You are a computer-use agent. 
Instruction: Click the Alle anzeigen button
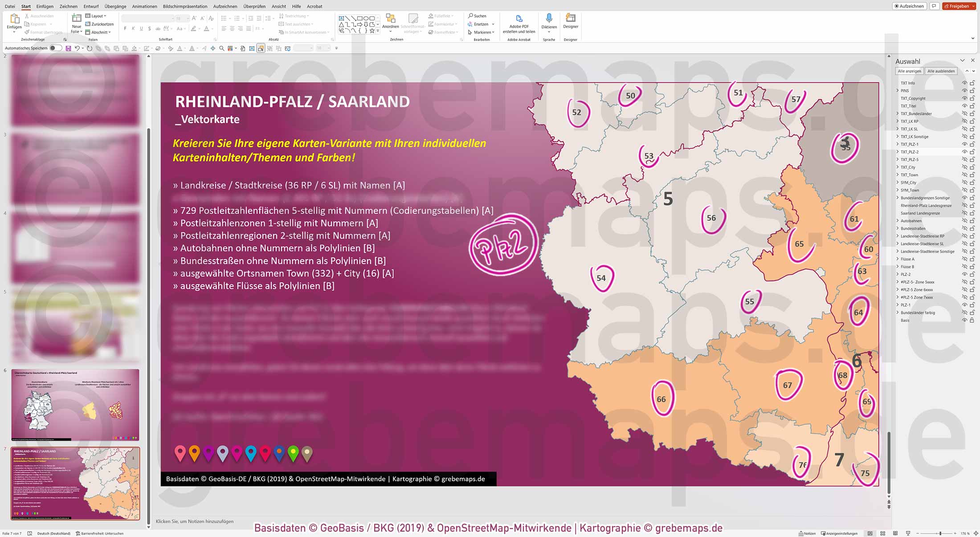click(909, 70)
